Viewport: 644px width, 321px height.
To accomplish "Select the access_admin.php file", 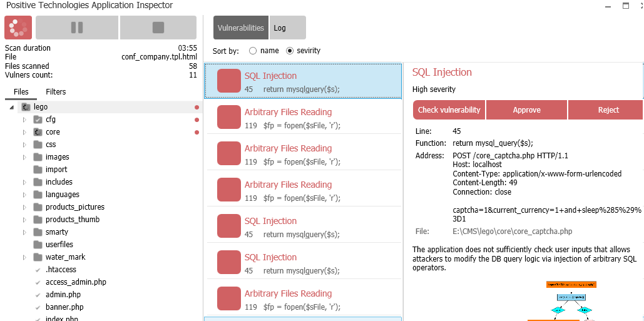I will coord(76,282).
